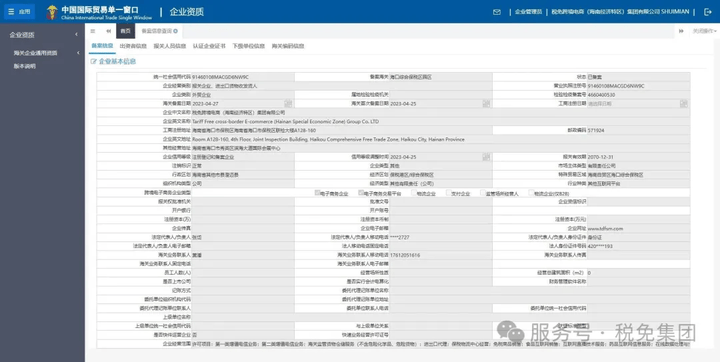Toggle the sidebar with the tab-bar list icon
Screen dimensions: 720x362
coord(93,31)
